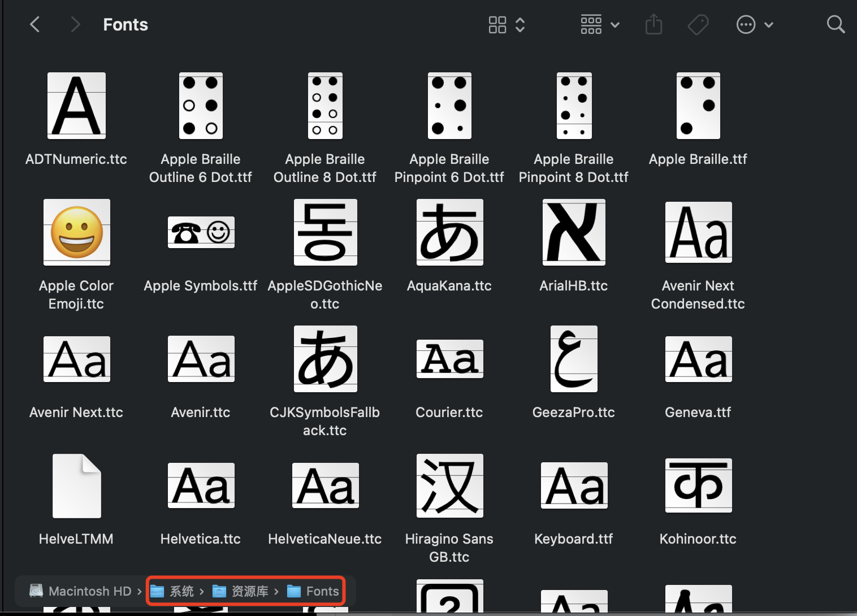
Task: Select the GeezaPro.ttc icon
Action: (574, 359)
